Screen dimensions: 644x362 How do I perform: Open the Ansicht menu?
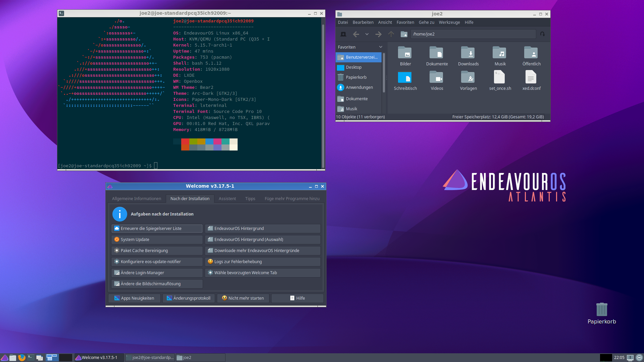pos(385,22)
